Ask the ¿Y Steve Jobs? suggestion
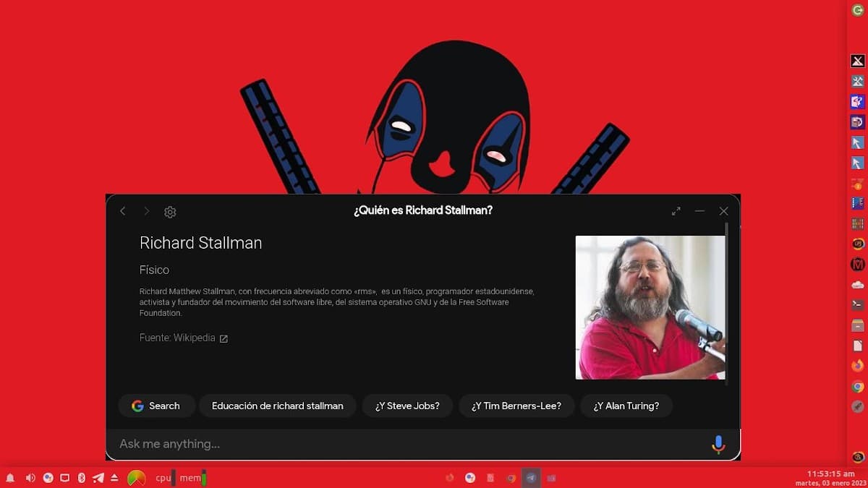 pos(407,406)
